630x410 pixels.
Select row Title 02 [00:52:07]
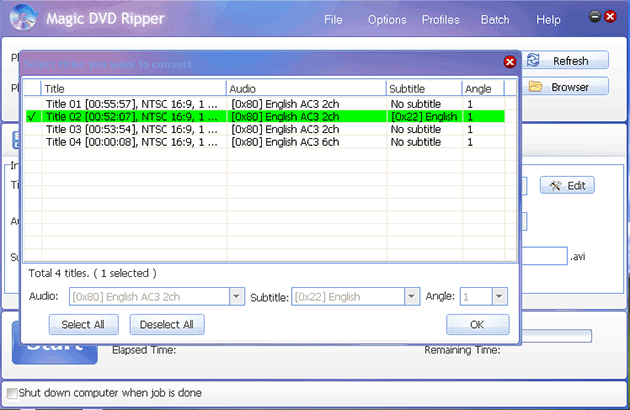265,117
